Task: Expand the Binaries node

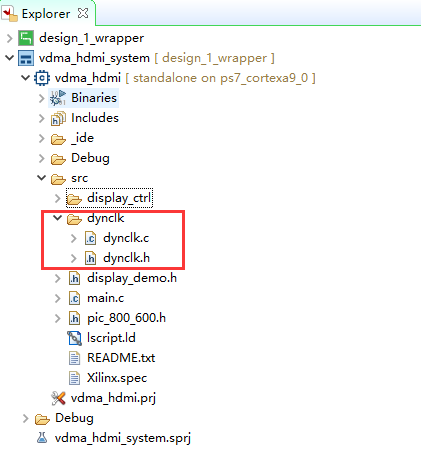Action: point(41,98)
